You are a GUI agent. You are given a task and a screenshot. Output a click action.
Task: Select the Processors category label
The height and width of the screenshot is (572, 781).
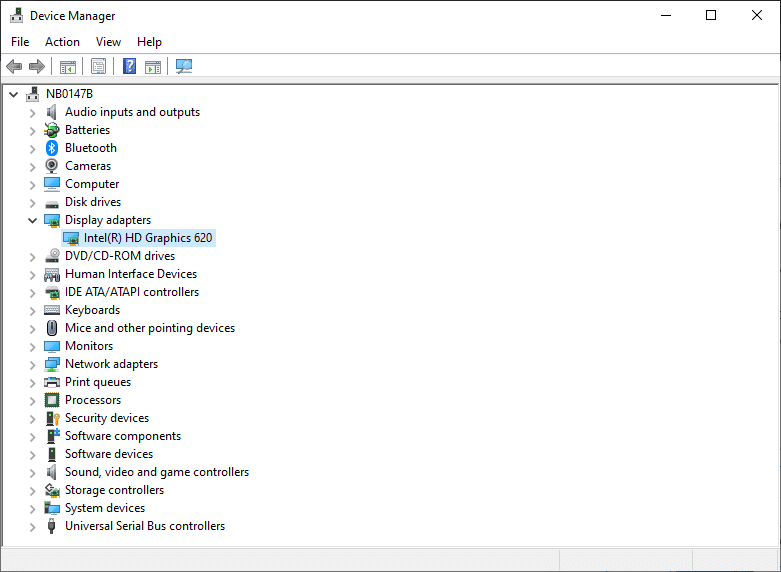93,400
